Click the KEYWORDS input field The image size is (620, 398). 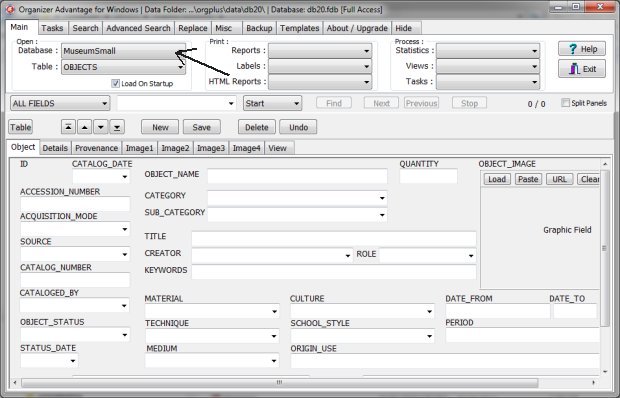pos(334,272)
